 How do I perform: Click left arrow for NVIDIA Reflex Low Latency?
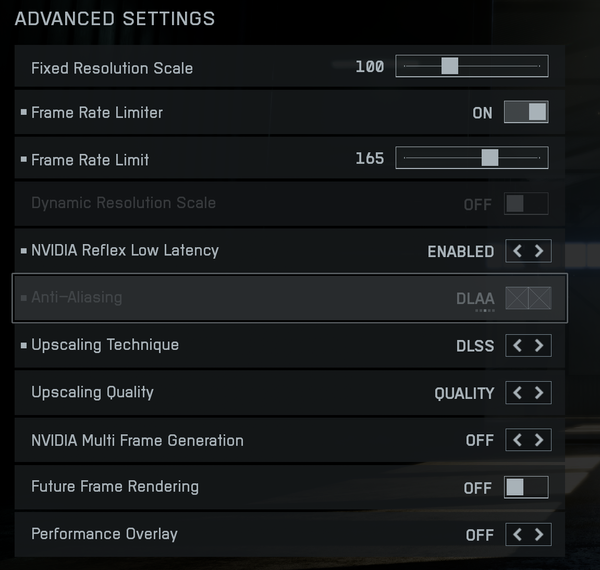tap(517, 251)
